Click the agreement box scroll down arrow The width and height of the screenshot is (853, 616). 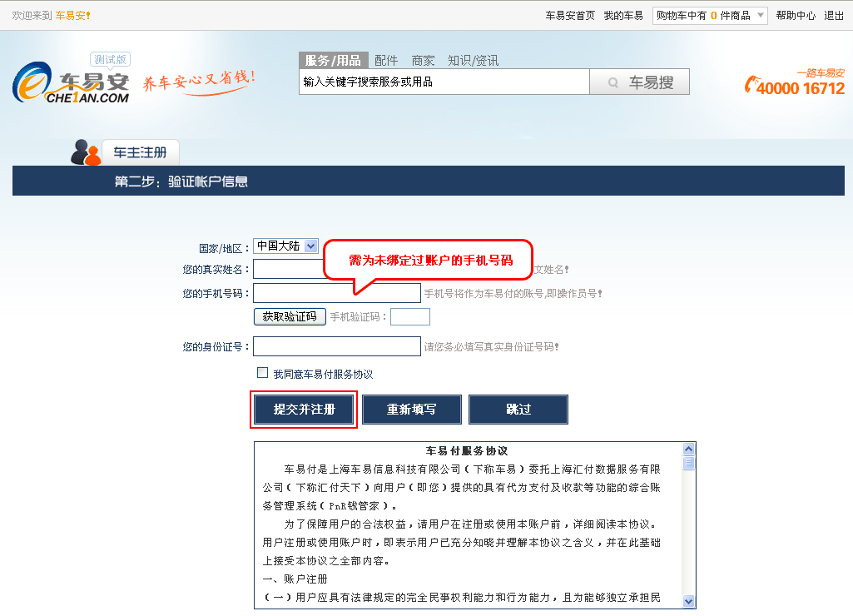[689, 601]
